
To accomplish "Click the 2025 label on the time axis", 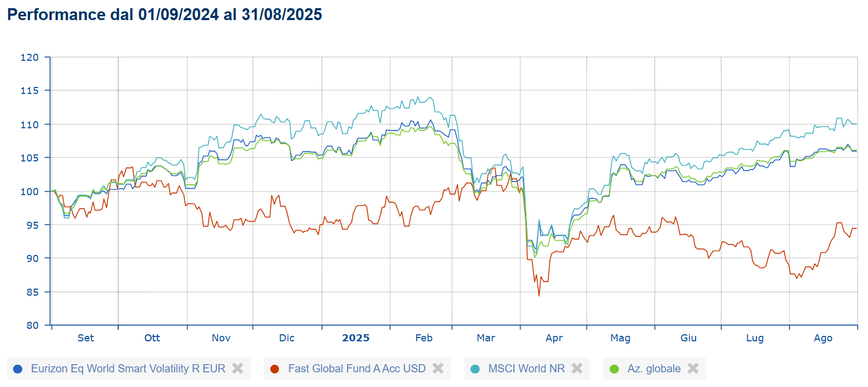I will [356, 338].
